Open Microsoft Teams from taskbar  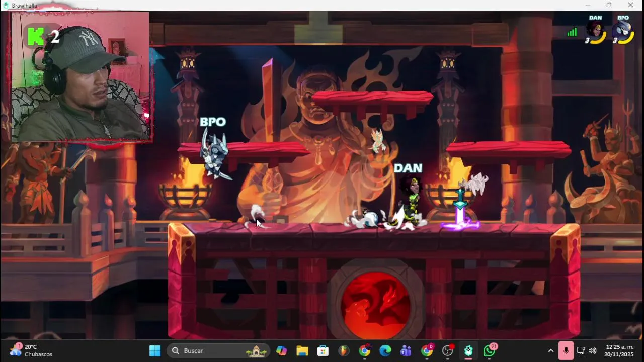(406, 351)
